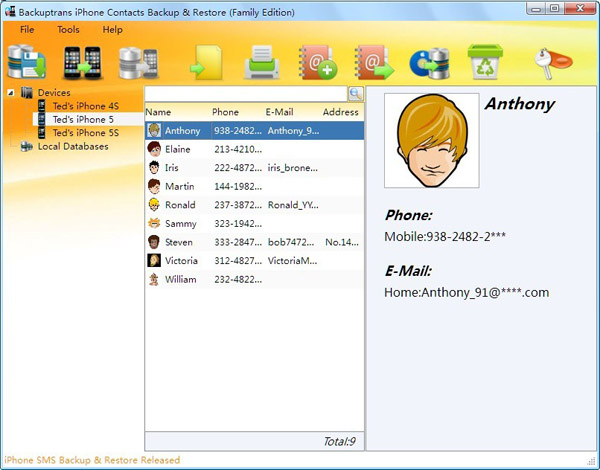Click the Devices folder icon in tree
Viewport: 600px width, 470px height.
(x=27, y=92)
